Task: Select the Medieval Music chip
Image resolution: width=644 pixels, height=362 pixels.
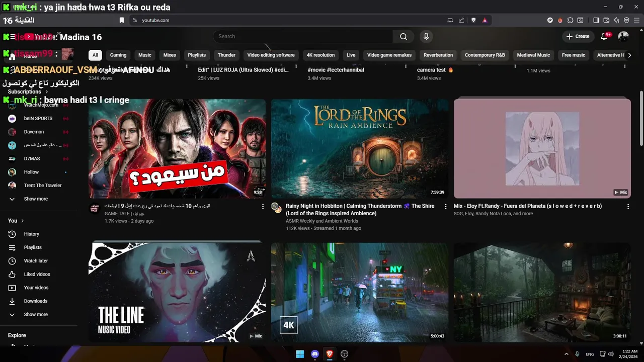Action: 533,55
